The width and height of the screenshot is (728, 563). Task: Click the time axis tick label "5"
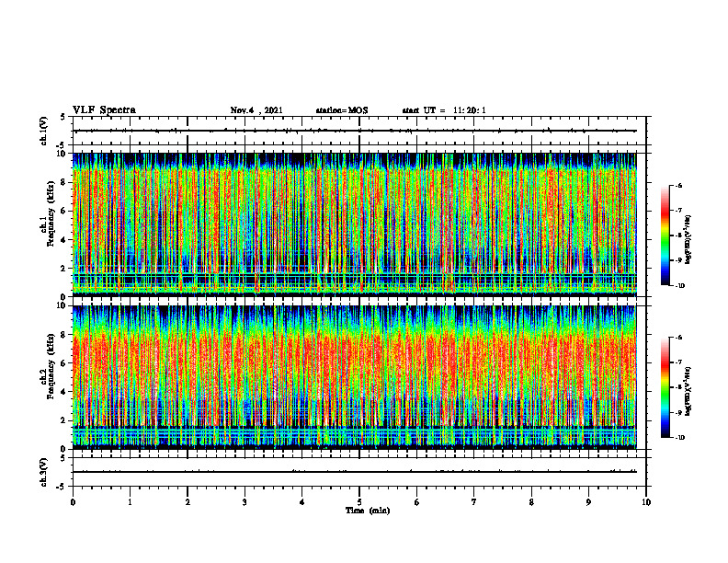(x=359, y=502)
